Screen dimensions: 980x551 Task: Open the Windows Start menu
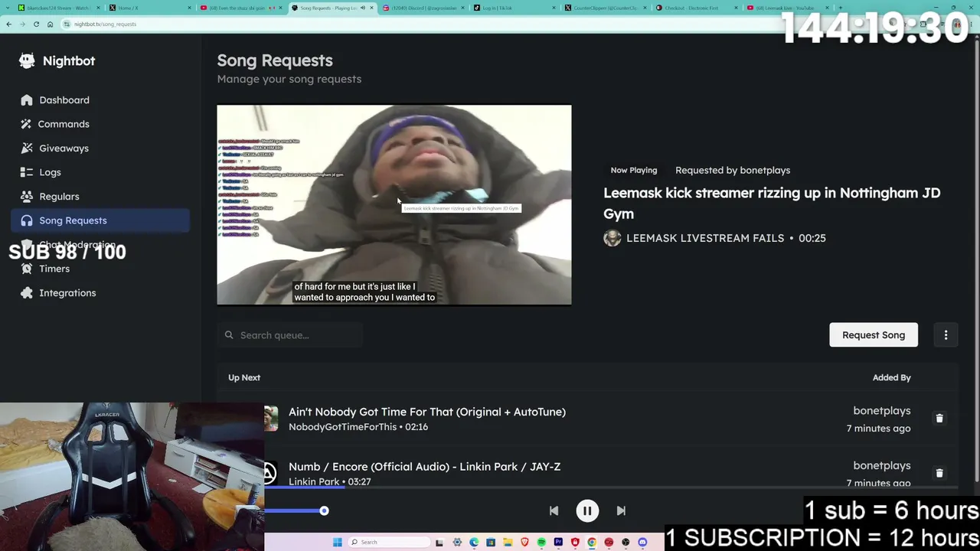point(337,543)
